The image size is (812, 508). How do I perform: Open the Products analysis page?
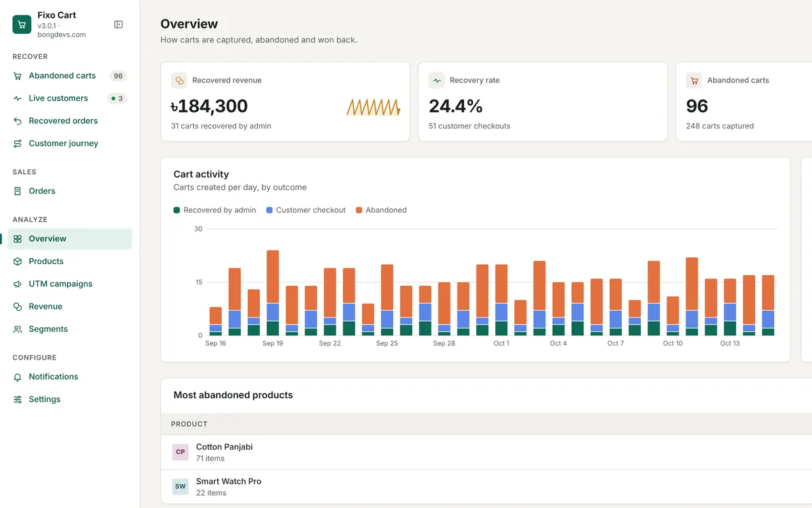click(x=70, y=261)
